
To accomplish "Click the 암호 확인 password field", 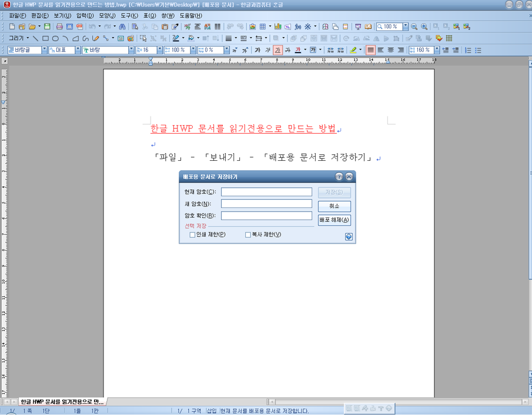I will 267,215.
